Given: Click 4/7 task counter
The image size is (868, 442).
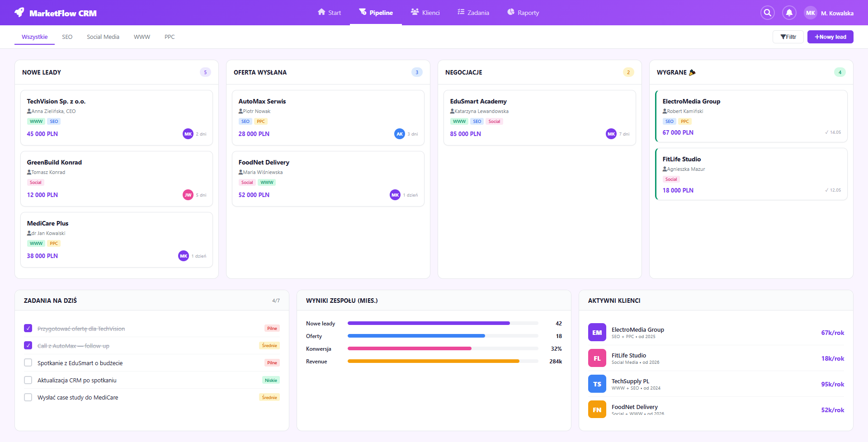Looking at the screenshot, I should tap(276, 301).
